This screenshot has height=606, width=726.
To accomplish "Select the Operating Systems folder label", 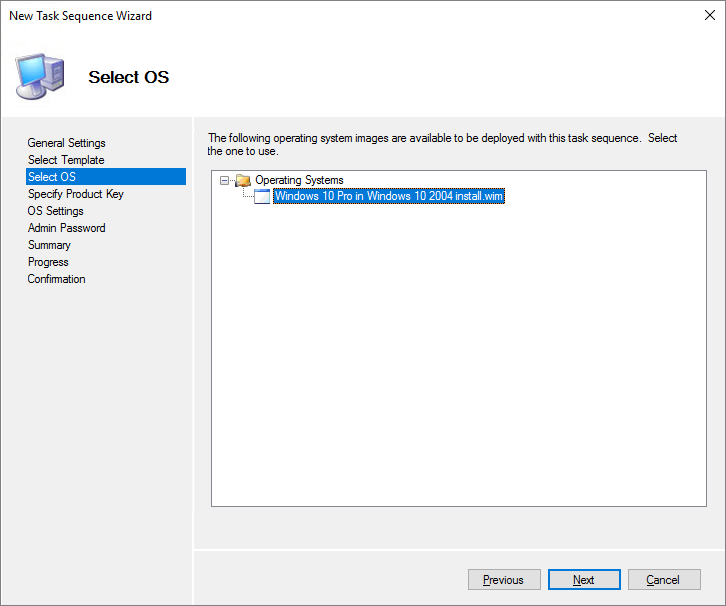I will (x=299, y=180).
